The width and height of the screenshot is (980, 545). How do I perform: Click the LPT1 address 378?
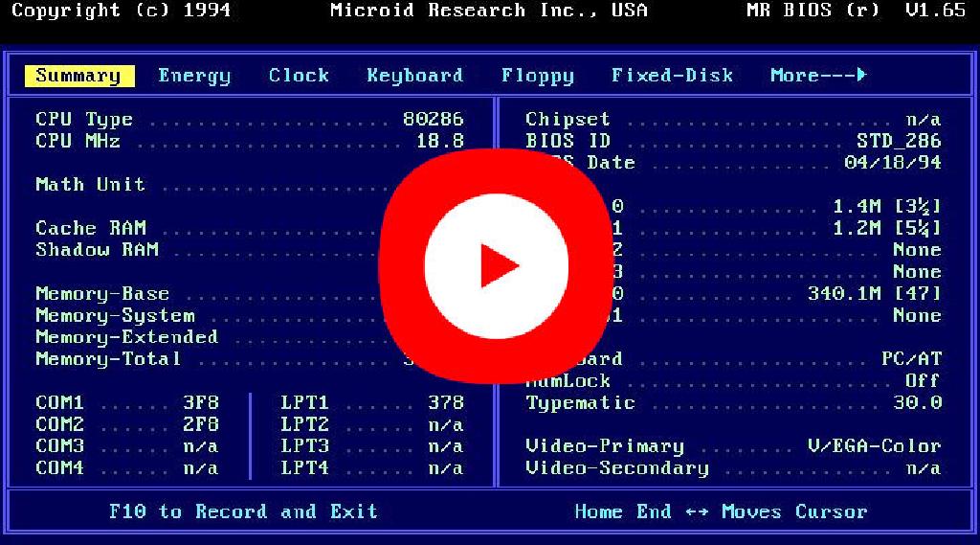click(446, 402)
